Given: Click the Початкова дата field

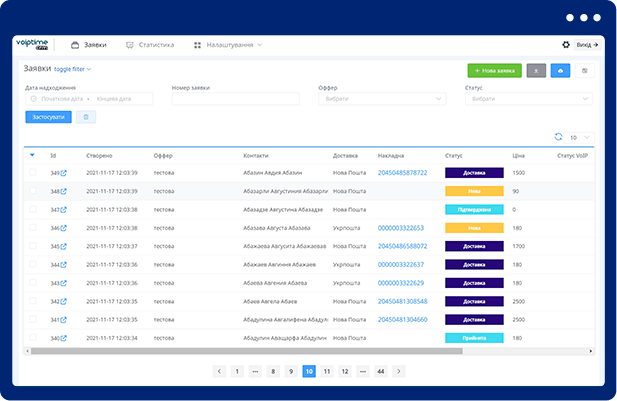Looking at the screenshot, I should click(x=62, y=99).
